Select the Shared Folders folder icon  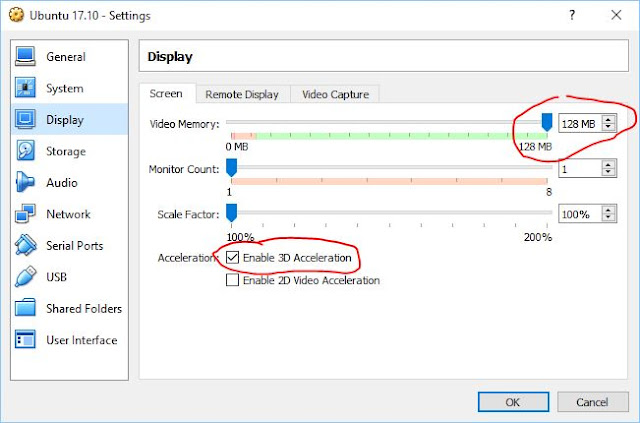click(25, 308)
